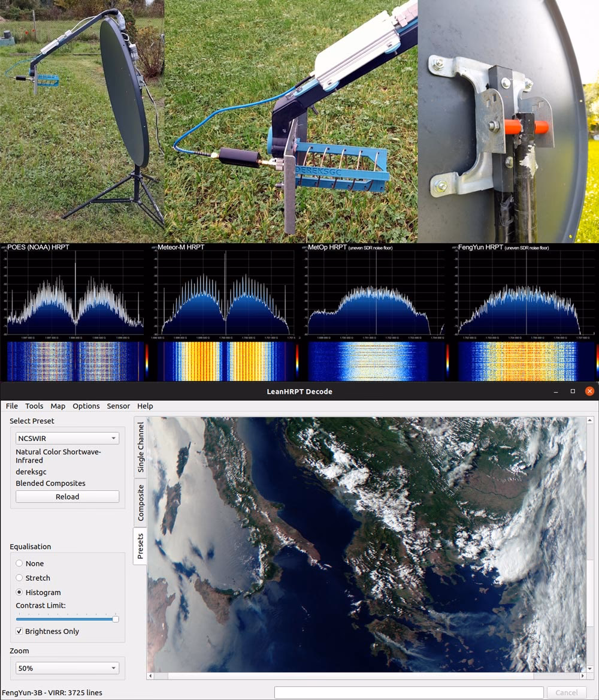Open the File menu

(x=11, y=406)
